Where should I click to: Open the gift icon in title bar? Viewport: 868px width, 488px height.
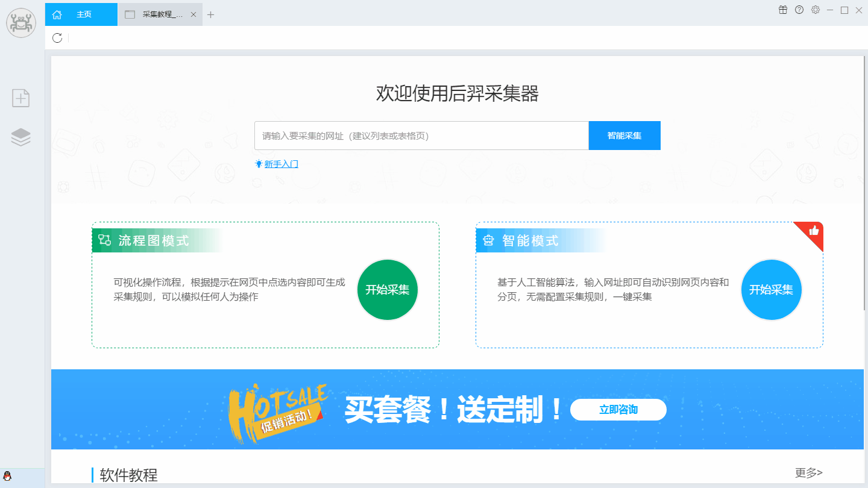click(x=783, y=10)
